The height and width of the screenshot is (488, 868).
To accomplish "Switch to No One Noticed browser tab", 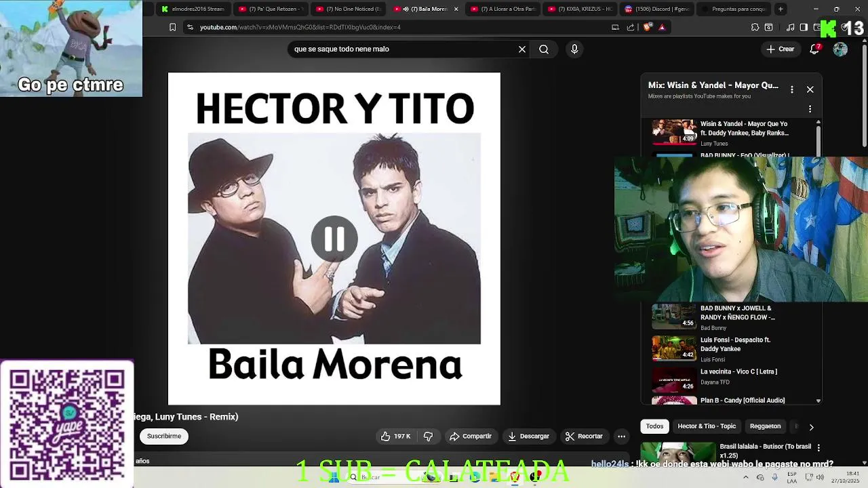I will tap(347, 9).
